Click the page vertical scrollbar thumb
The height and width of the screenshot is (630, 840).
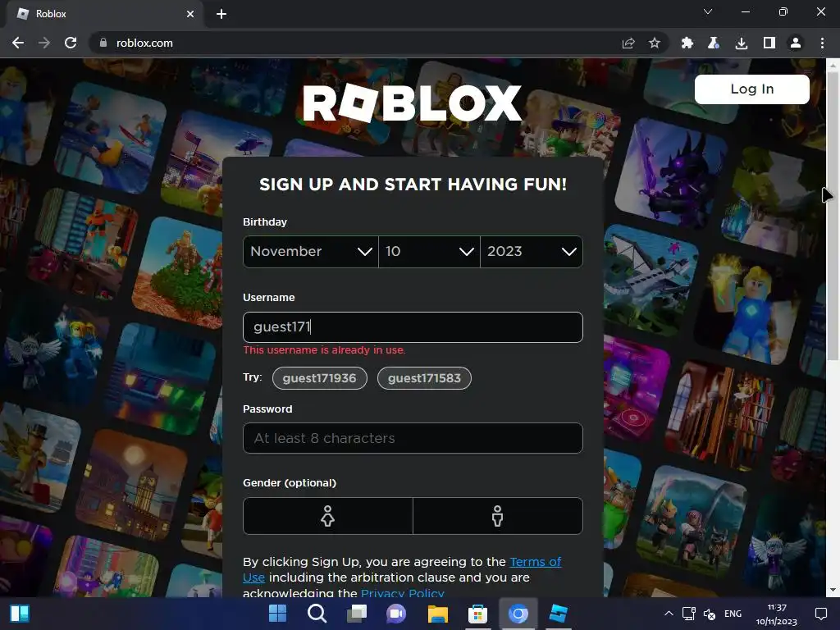(833, 214)
